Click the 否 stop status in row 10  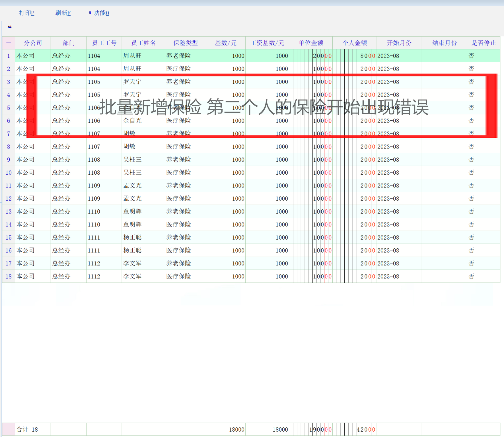pyautogui.click(x=471, y=172)
